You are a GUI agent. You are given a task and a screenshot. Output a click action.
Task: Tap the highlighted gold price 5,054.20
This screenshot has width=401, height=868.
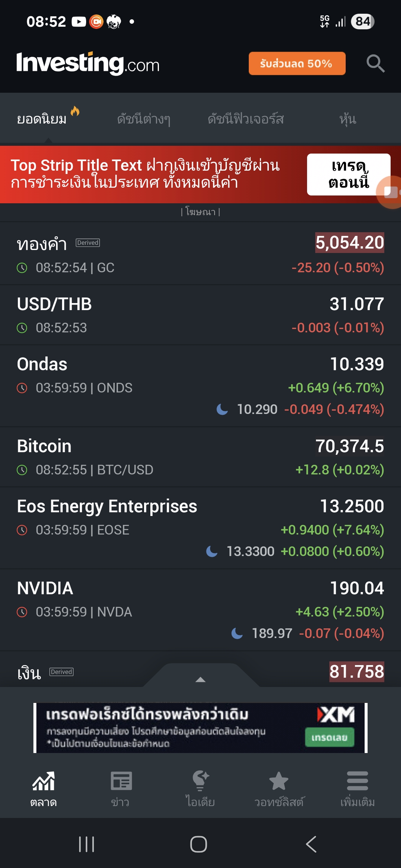point(349,243)
